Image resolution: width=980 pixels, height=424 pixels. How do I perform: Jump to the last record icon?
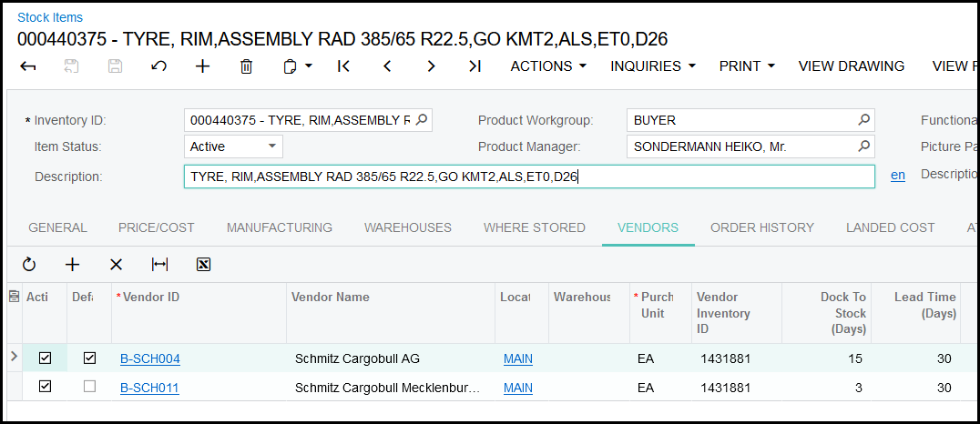475,66
